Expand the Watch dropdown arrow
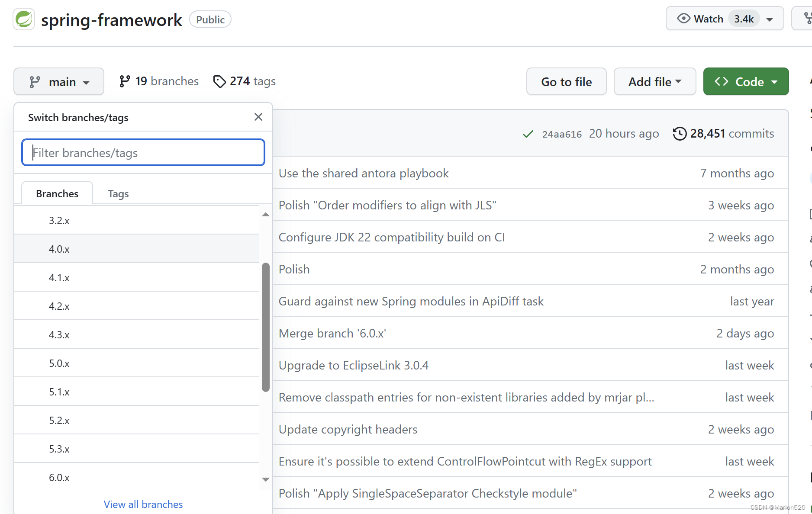 coord(770,19)
